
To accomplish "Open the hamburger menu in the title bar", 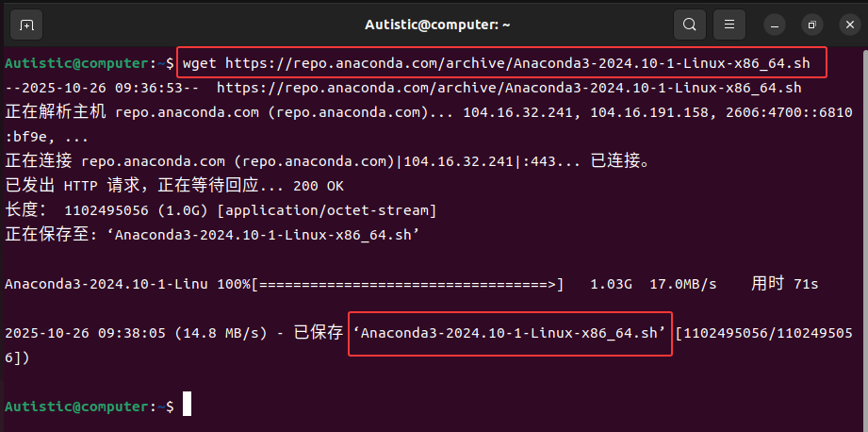I will [729, 24].
